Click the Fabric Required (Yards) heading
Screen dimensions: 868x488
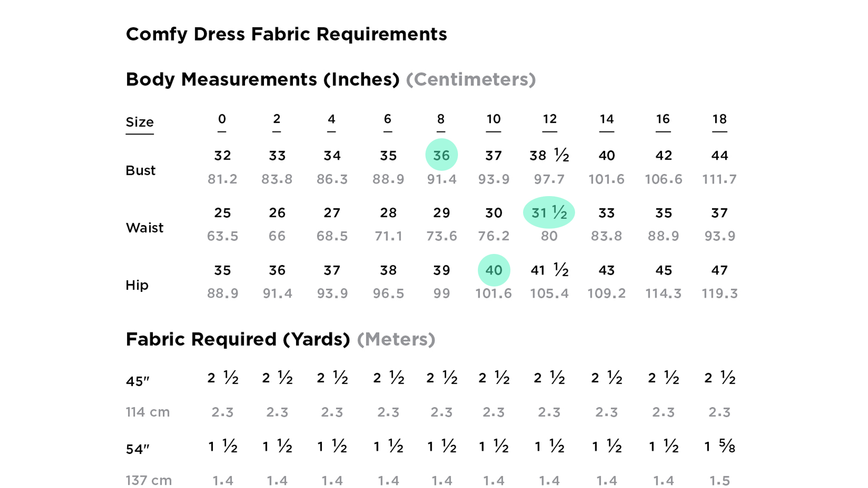click(238, 339)
